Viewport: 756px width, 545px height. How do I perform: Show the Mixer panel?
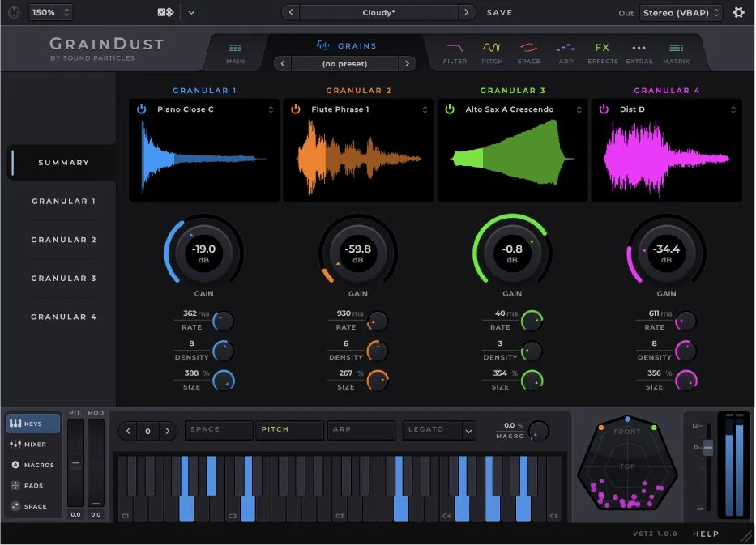pyautogui.click(x=32, y=445)
